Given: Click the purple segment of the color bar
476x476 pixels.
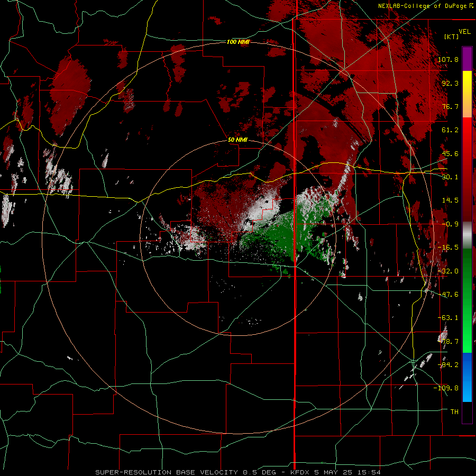Looking at the screenshot, I should tap(467, 59).
